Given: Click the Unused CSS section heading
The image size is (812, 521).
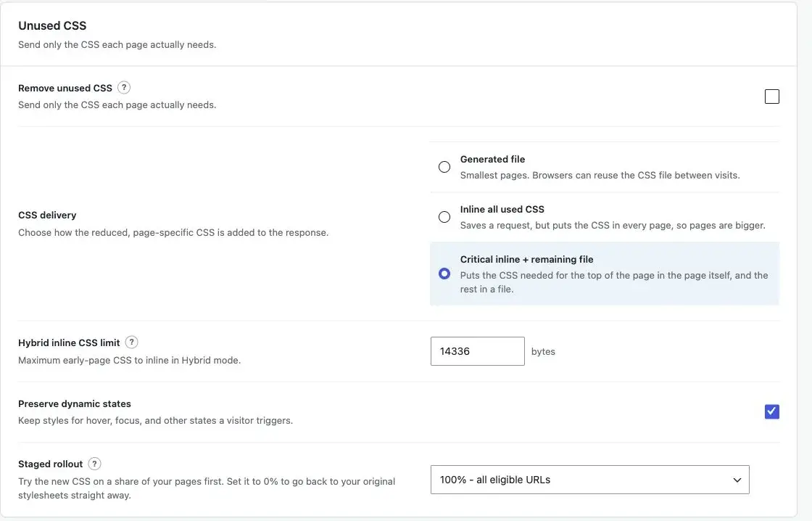Looking at the screenshot, I should pos(52,25).
